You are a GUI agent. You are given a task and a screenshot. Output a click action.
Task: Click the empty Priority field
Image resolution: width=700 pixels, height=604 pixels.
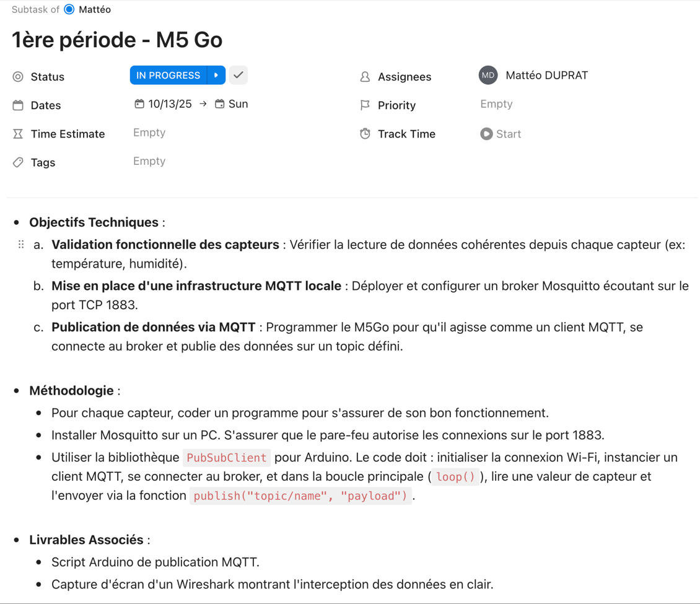point(496,103)
